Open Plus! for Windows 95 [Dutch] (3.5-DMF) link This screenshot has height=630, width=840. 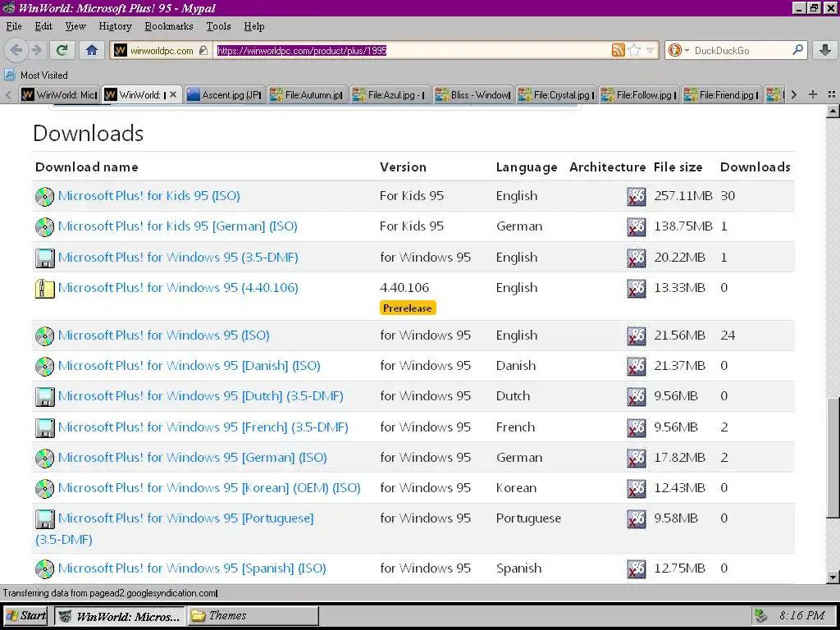[x=201, y=396]
